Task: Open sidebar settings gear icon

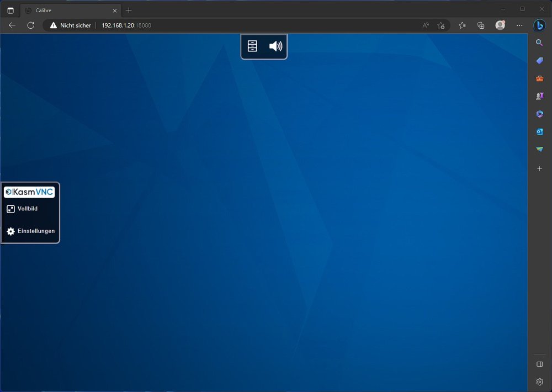Action: pyautogui.click(x=540, y=382)
